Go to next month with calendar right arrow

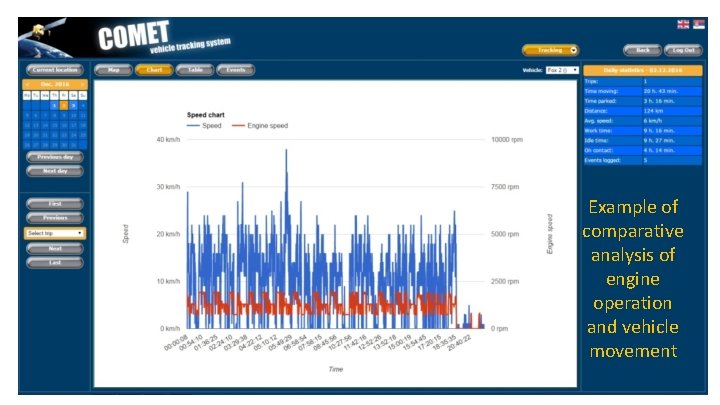click(82, 84)
